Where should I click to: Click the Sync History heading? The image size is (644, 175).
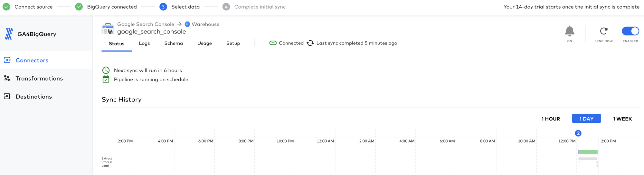[122, 100]
